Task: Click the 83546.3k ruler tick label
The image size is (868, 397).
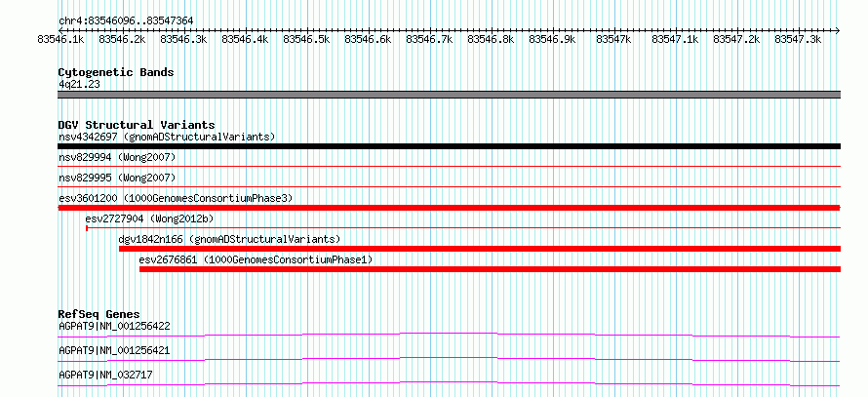Action: click(x=183, y=39)
